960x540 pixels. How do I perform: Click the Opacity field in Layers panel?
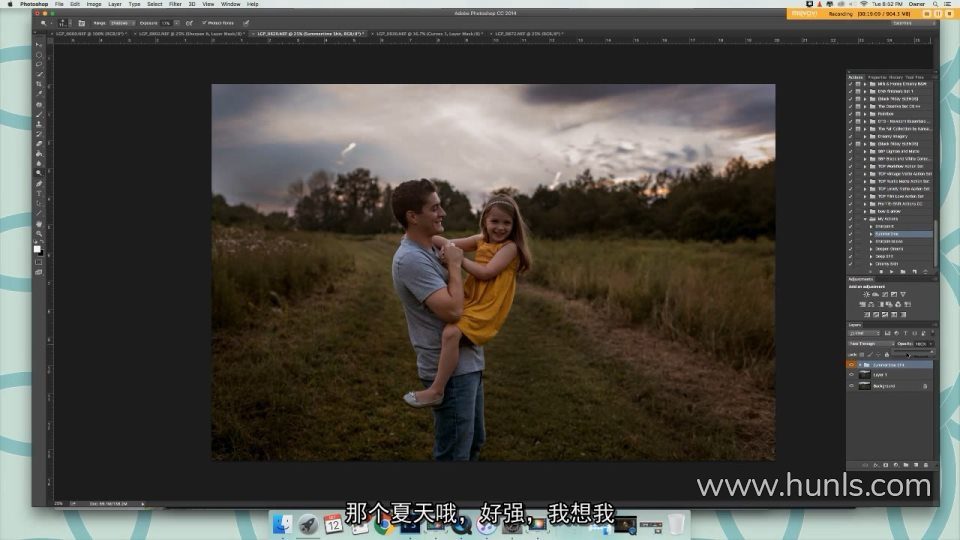[921, 343]
